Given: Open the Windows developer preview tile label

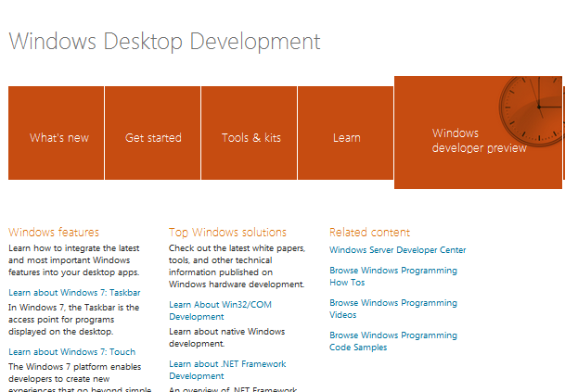Looking at the screenshot, I should tap(479, 141).
